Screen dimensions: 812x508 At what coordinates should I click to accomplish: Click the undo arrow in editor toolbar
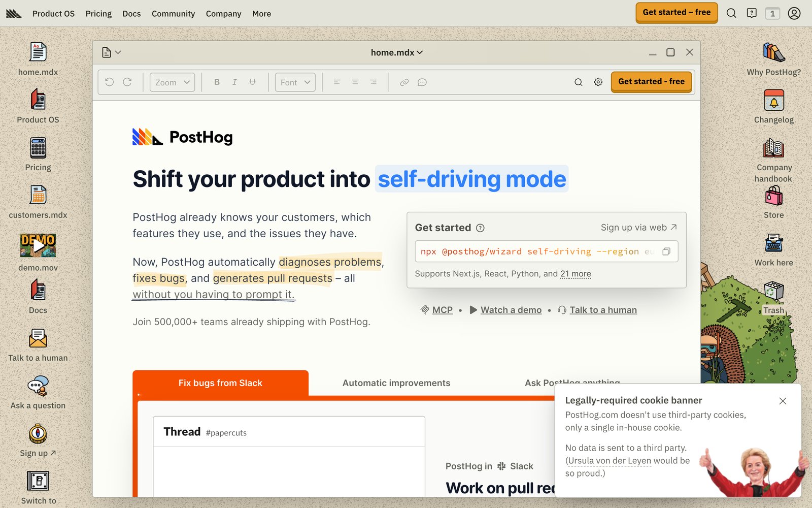(110, 82)
